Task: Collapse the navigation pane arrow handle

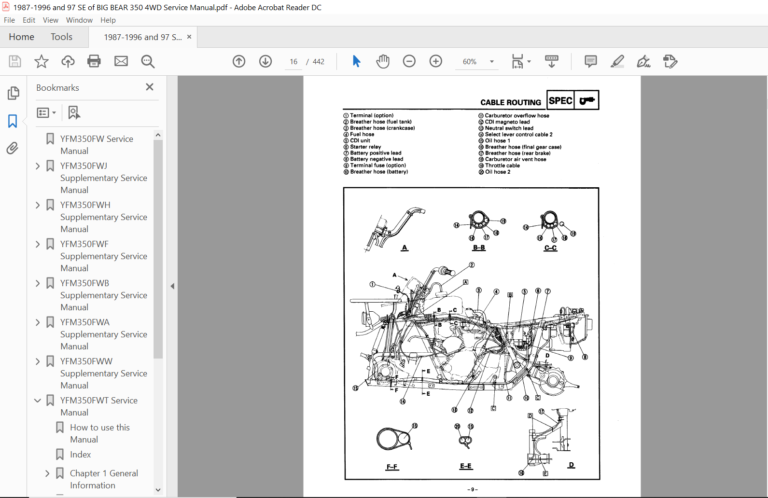Action: 172,286
